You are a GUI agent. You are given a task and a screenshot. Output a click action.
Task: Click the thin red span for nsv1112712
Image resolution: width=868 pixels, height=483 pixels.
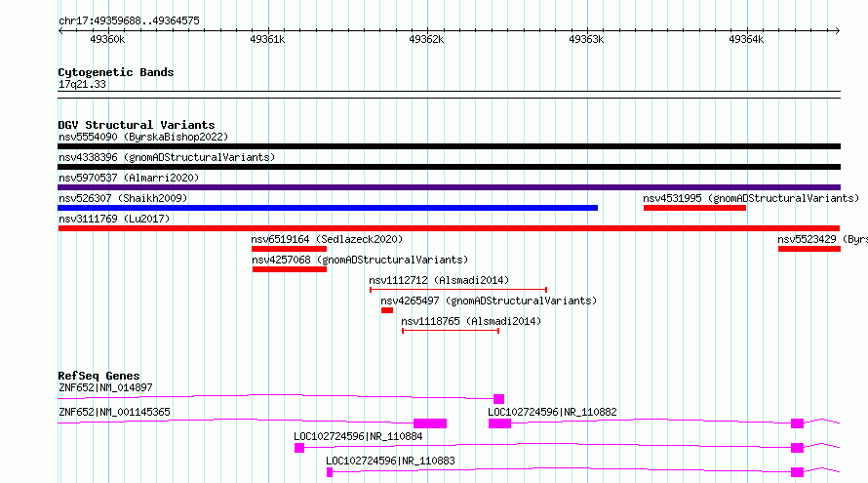tap(458, 290)
